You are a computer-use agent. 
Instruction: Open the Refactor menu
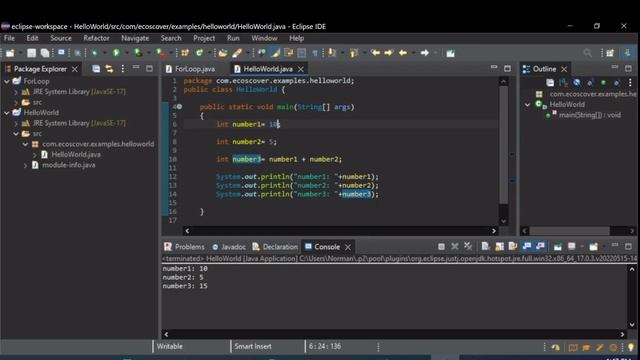point(96,38)
